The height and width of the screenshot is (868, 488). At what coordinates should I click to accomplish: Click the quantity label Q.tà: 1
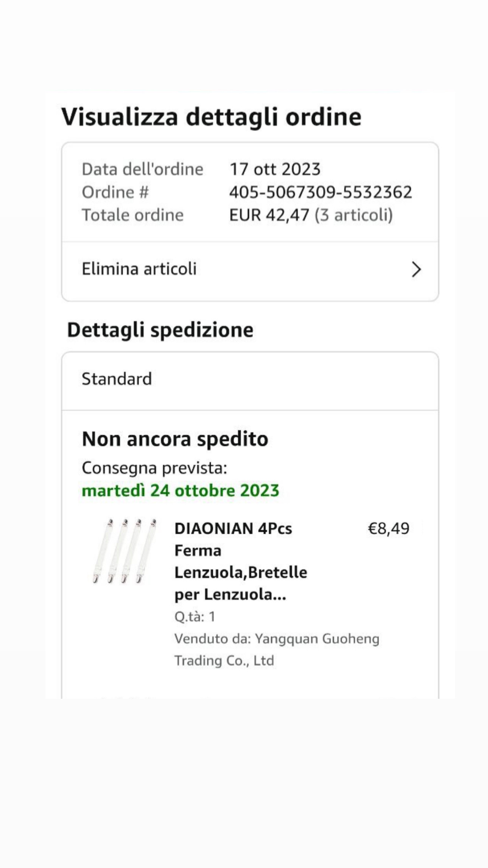[x=195, y=617]
